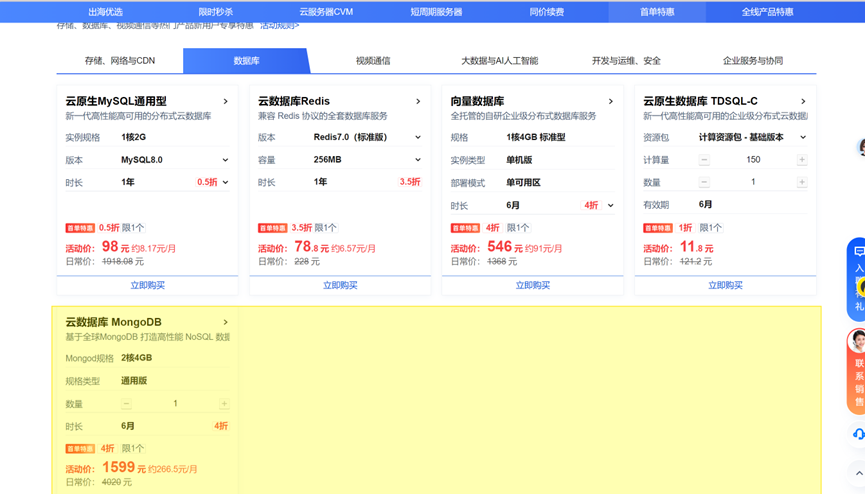Switch to 视频通信 tab
Screen dimensions: 865x494
point(373,61)
